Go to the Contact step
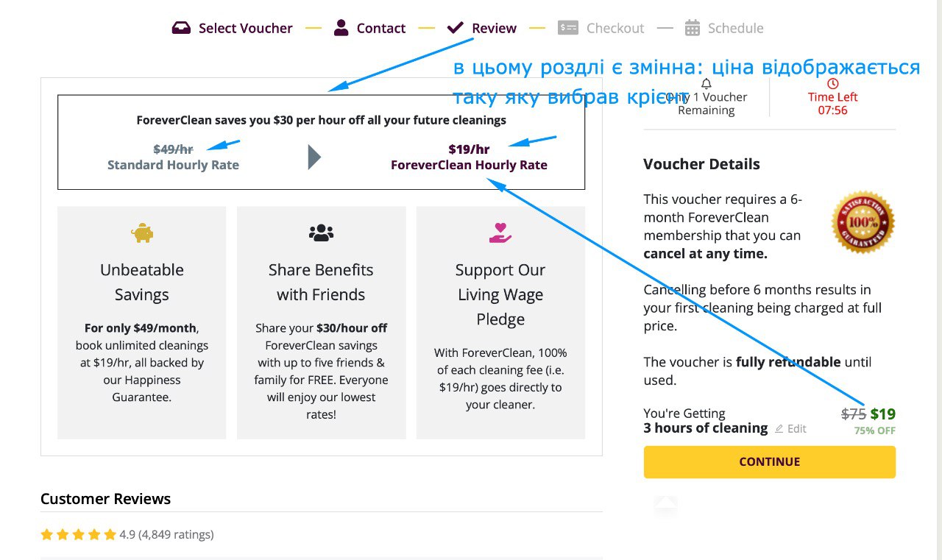The height and width of the screenshot is (560, 942). click(x=381, y=28)
